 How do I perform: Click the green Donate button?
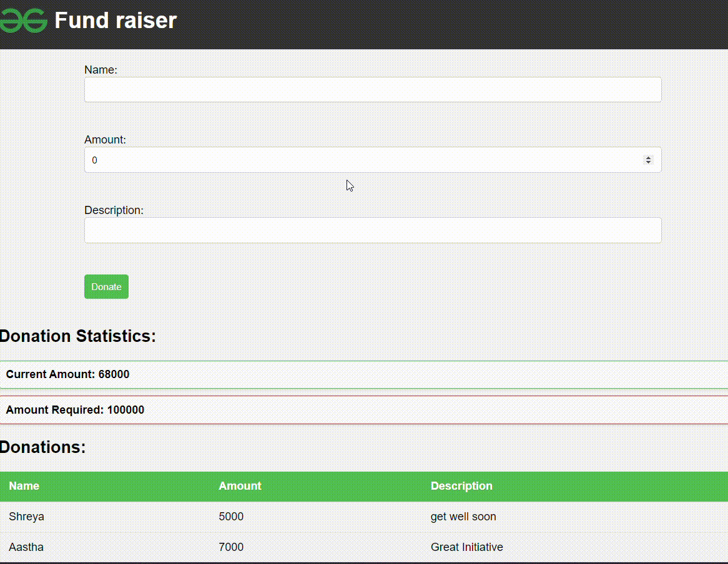coord(106,286)
